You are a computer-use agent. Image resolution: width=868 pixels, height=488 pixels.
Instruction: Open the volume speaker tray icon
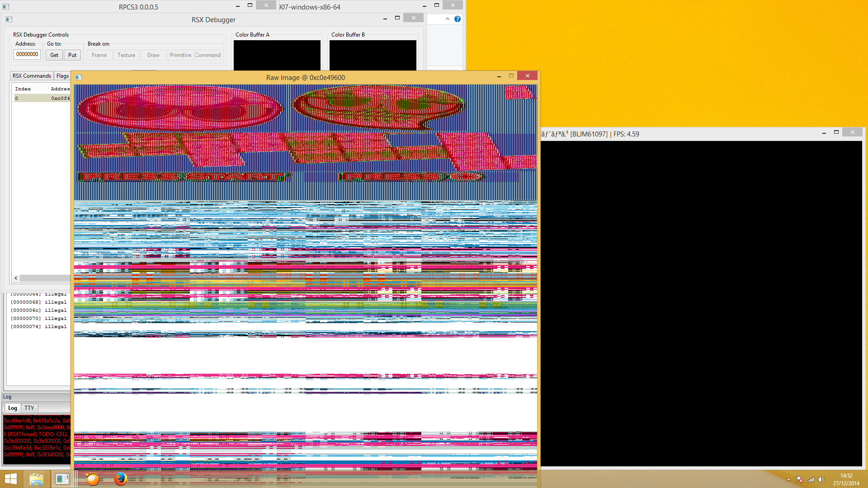tap(821, 479)
